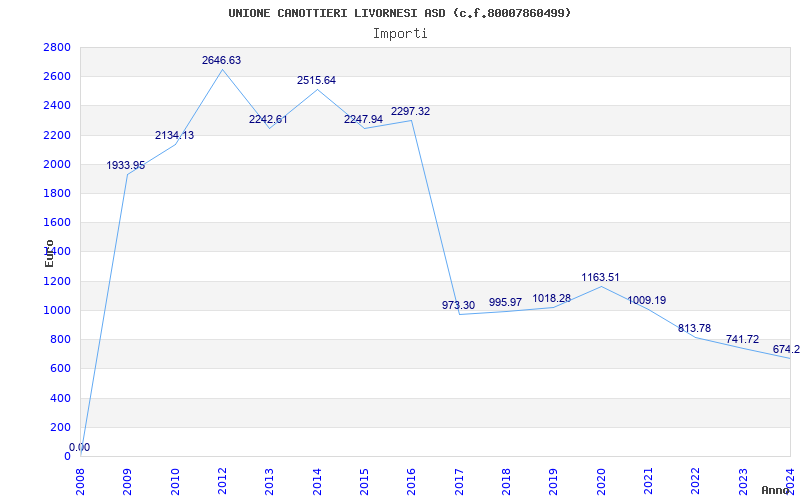Click the 2021 year axis label

(x=648, y=482)
